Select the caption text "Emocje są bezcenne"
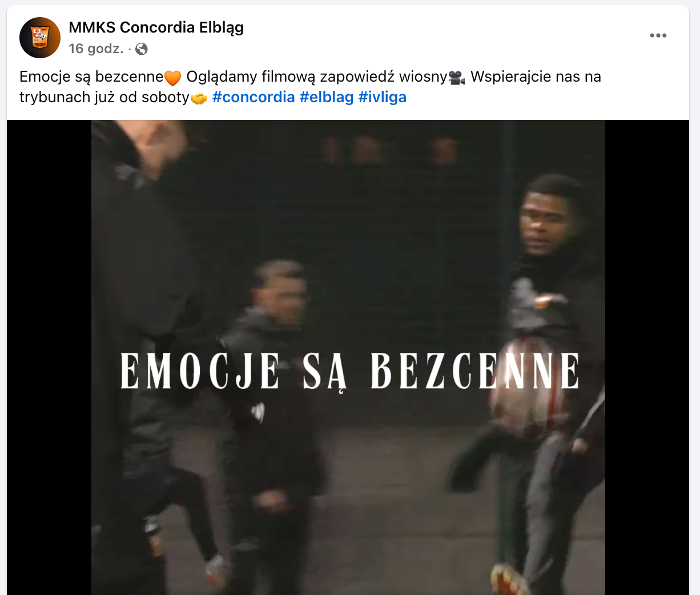This screenshot has height=595, width=700. (x=91, y=77)
